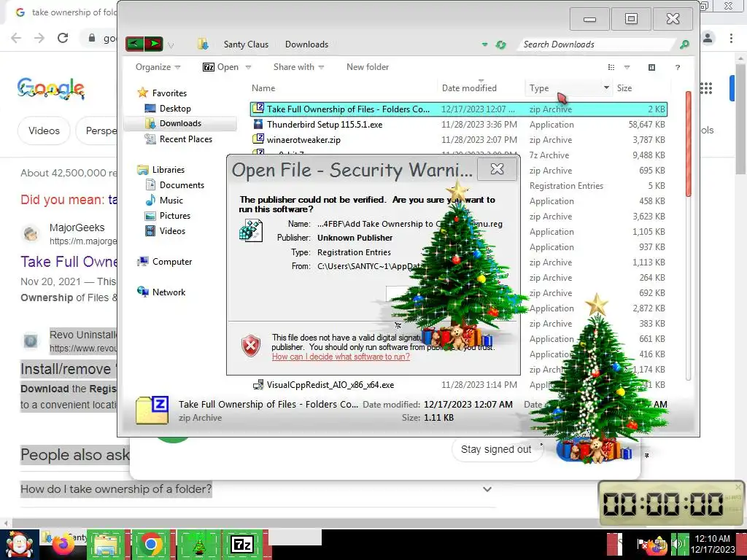
Task: Open the Chrome three-dot menu
Action: (x=731, y=38)
